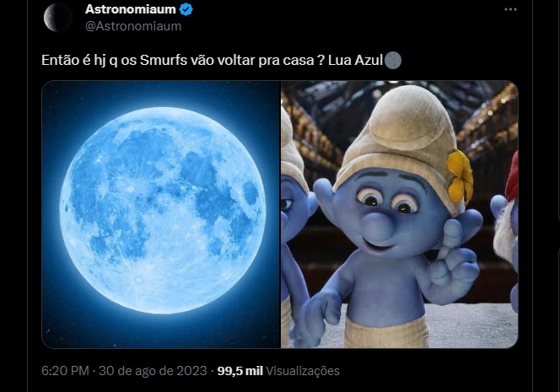Click the partially visible Smurf on left
The image size is (560, 392).
pyautogui.click(x=293, y=222)
